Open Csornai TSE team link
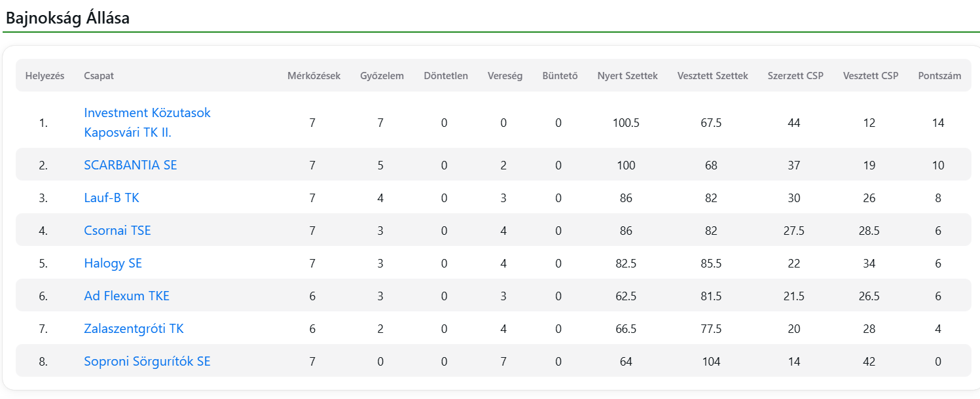The image size is (980, 399). (117, 230)
